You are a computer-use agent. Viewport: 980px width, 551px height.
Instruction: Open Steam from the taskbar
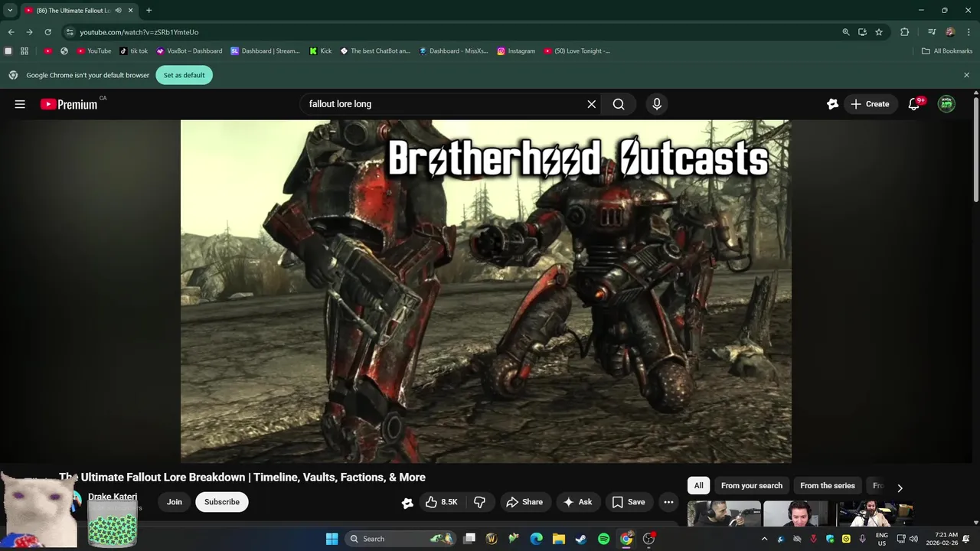click(x=581, y=539)
